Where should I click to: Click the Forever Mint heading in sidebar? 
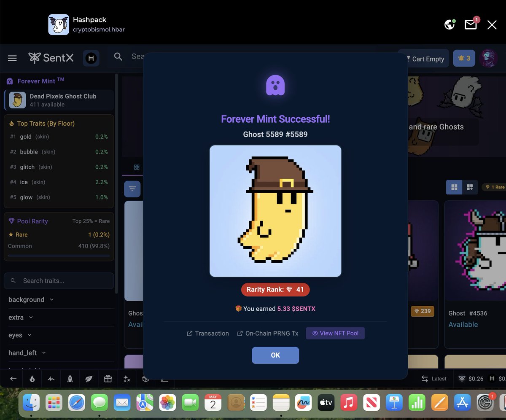(x=40, y=81)
